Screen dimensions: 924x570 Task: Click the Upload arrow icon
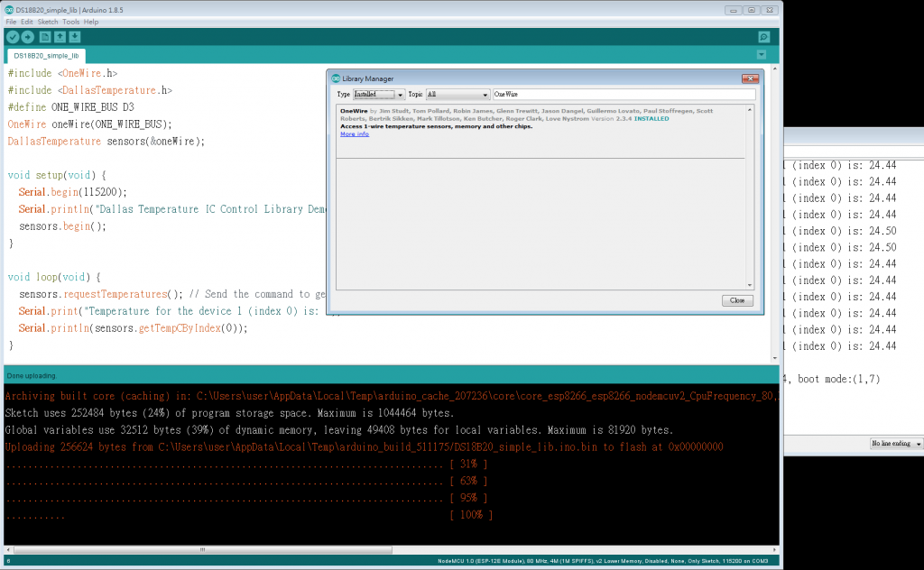pyautogui.click(x=28, y=37)
